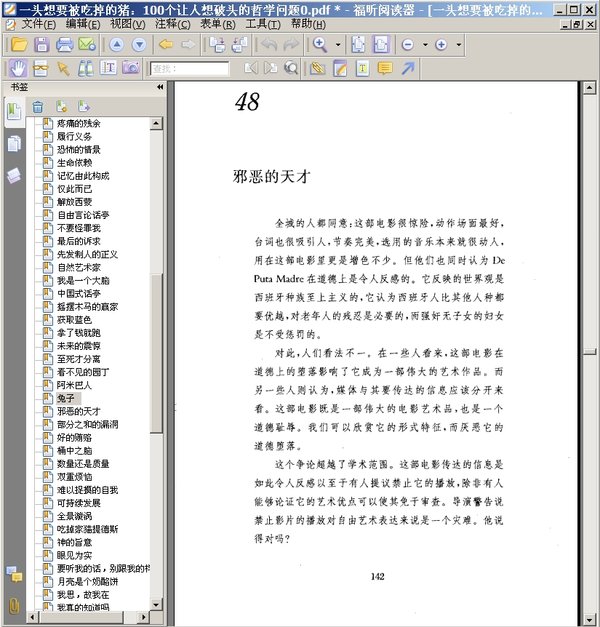Viewport: 600px width, 627px height.
Task: Find next search result
Action: (x=271, y=68)
